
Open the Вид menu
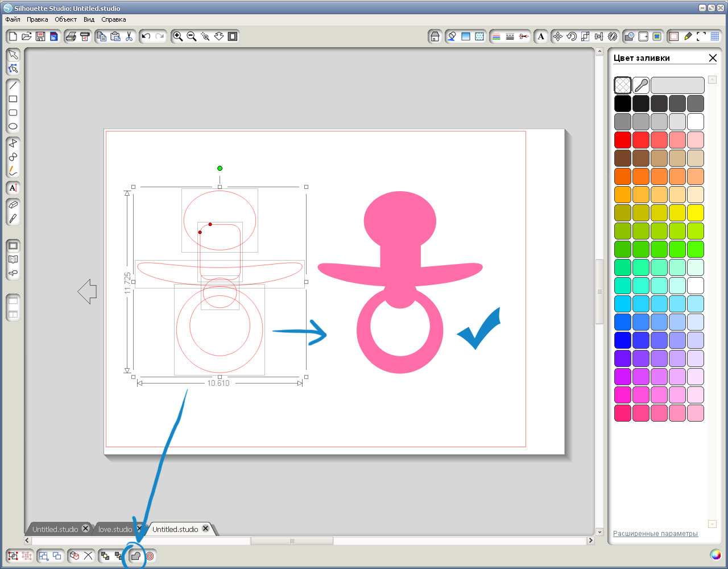(89, 19)
